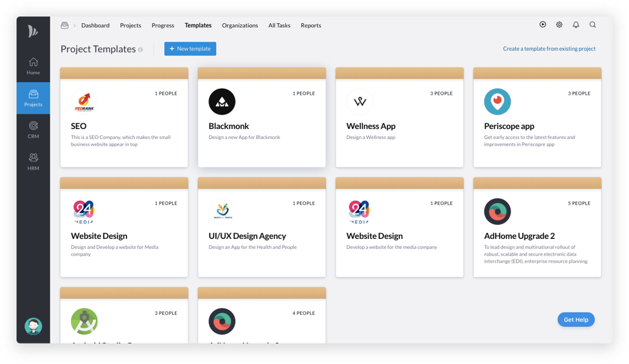Open the Reports tab
This screenshot has height=364, width=629.
pos(311,25)
